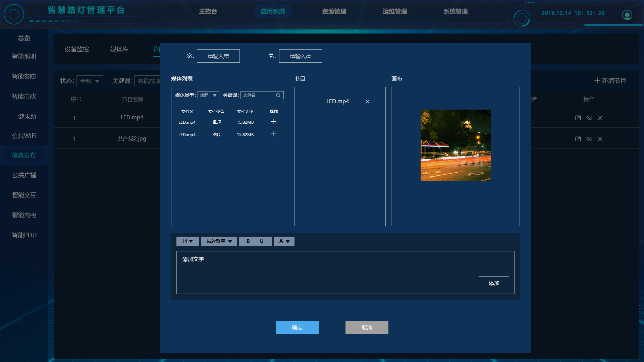The width and height of the screenshot is (644, 362).
Task: Add the 图片 type file with plus icon
Action: pyautogui.click(x=274, y=134)
